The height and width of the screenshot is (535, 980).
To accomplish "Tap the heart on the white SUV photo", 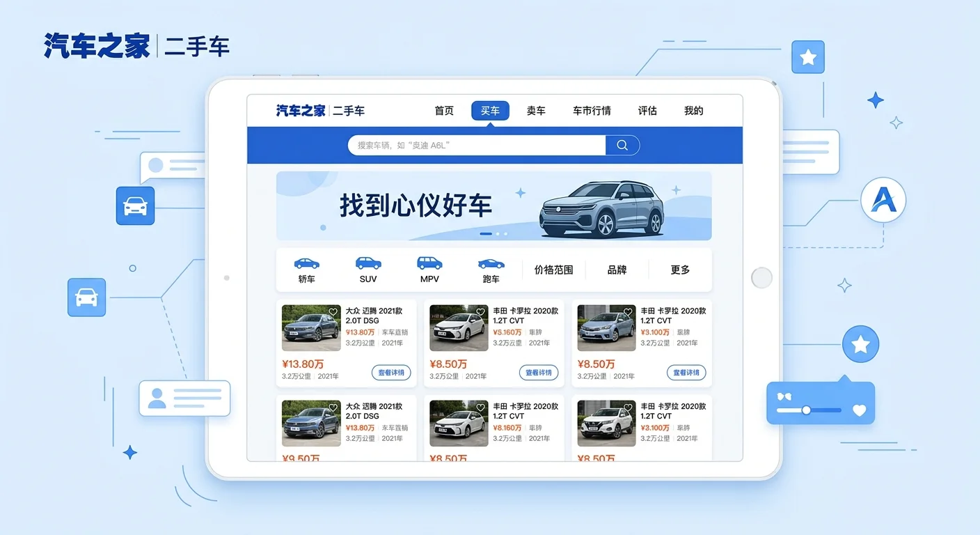I will click(629, 408).
